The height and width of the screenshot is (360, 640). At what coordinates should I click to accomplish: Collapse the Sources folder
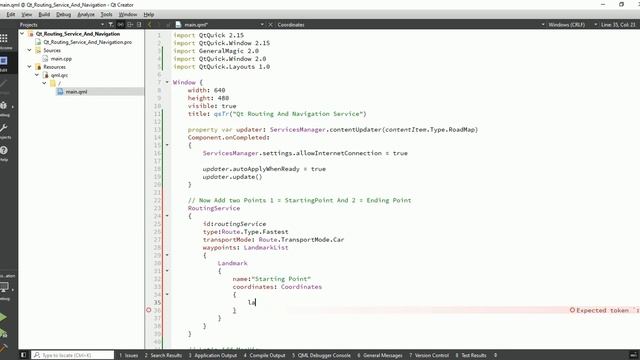coord(29,50)
